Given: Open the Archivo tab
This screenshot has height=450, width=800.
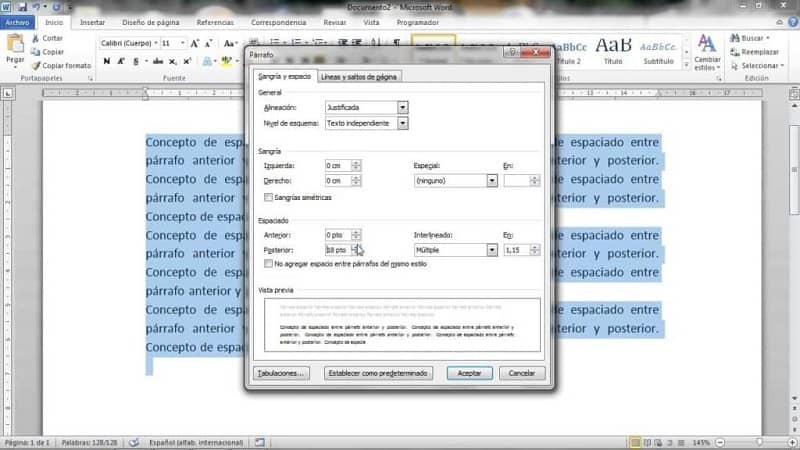Looking at the screenshot, I should [17, 22].
